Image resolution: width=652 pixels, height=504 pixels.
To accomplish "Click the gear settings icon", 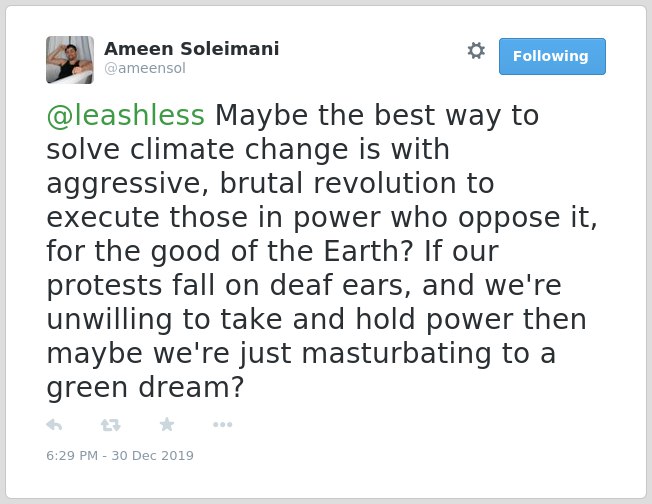I will (x=476, y=50).
